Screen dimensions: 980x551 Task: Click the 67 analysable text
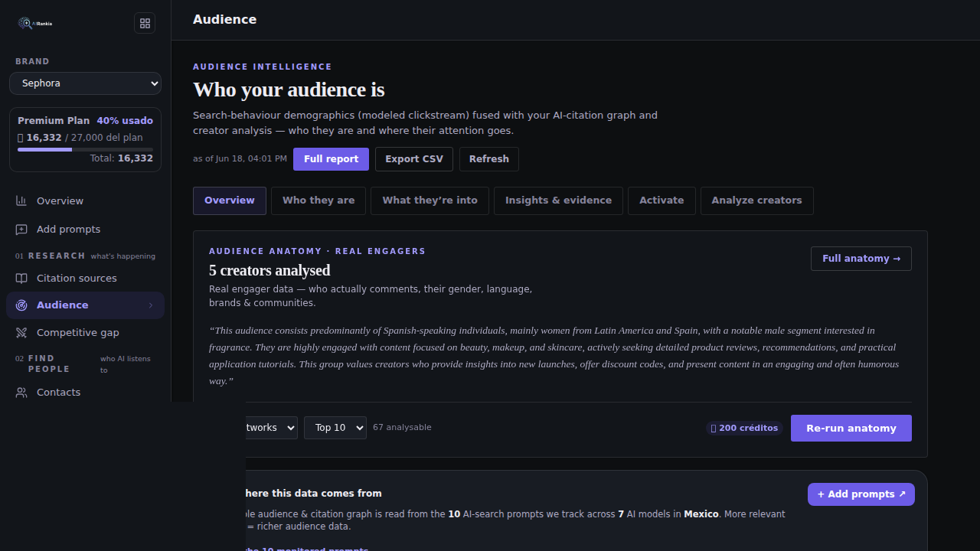(402, 427)
